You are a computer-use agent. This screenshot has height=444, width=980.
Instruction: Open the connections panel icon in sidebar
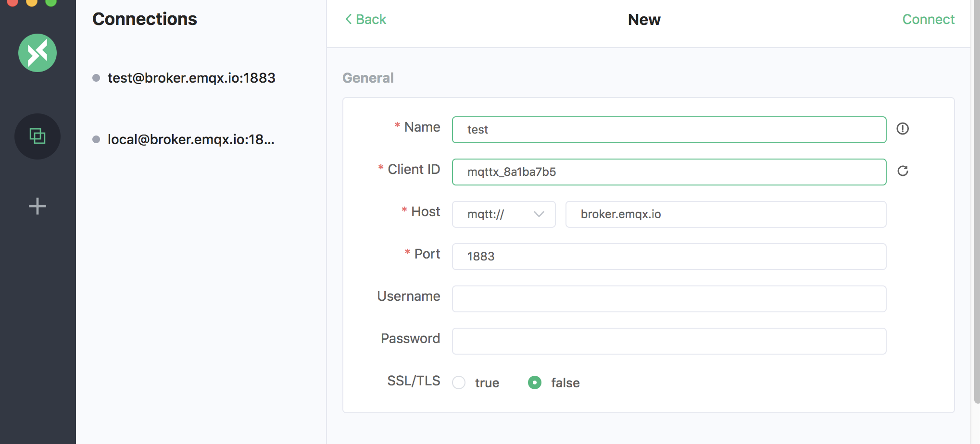[x=38, y=136]
